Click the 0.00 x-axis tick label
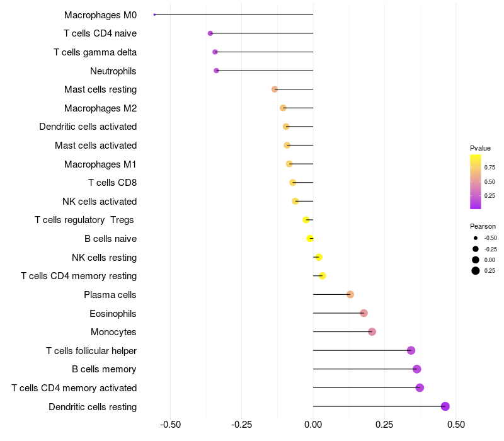Viewport: 504px width, 441px height. tap(312, 425)
